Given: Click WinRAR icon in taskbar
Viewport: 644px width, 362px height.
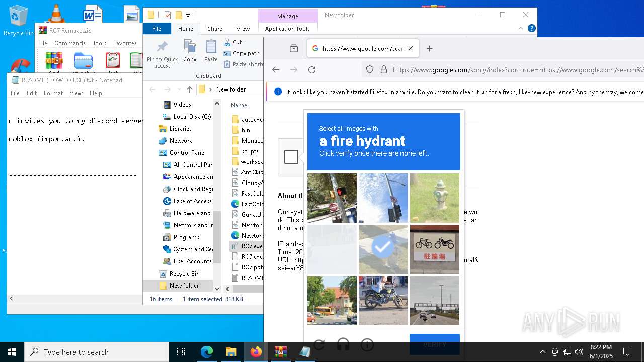Looking at the screenshot, I should (x=280, y=352).
